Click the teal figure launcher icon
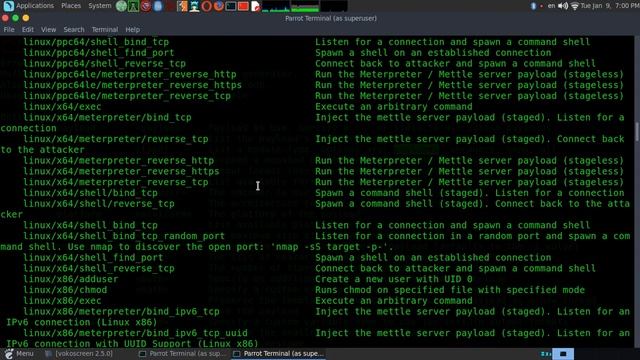This screenshot has width=640, height=360. click(194, 6)
